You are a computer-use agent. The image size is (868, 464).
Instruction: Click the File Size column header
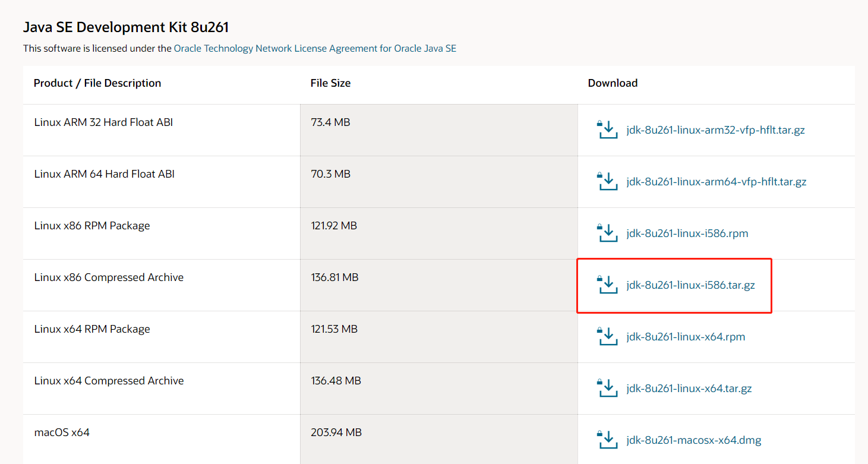(x=330, y=83)
